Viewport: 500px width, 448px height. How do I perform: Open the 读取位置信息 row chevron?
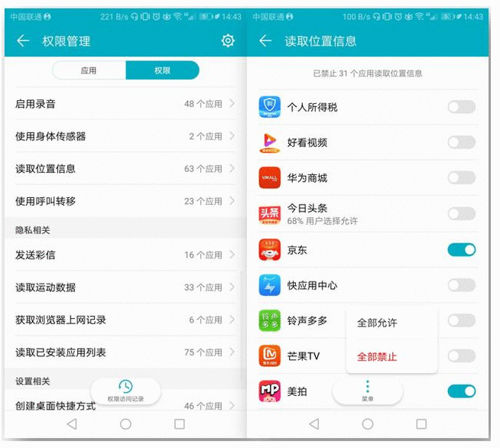click(x=232, y=168)
